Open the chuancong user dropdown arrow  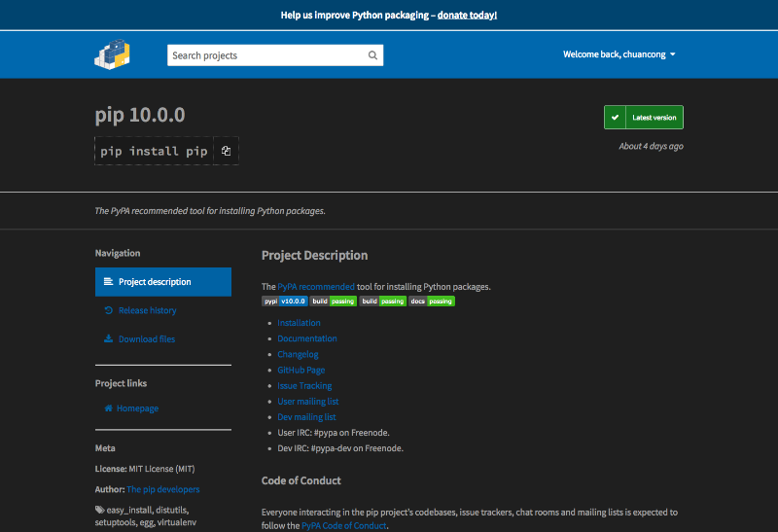click(673, 54)
